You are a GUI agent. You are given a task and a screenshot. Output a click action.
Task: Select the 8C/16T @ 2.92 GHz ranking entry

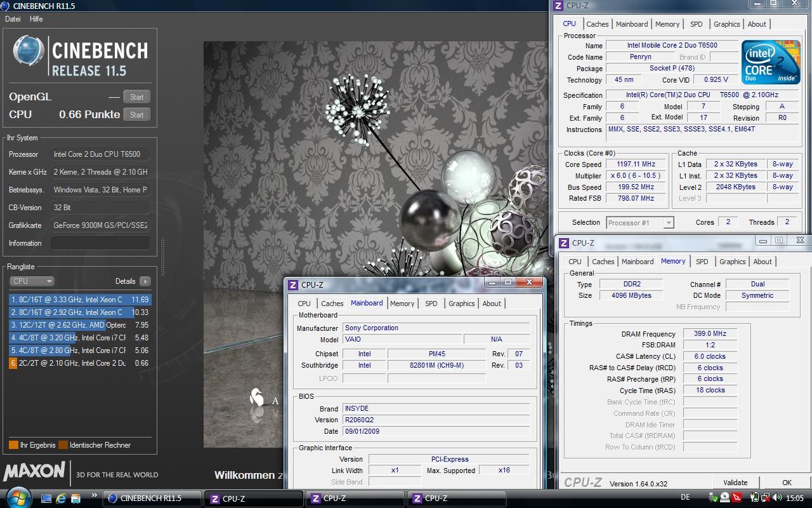[x=80, y=312]
